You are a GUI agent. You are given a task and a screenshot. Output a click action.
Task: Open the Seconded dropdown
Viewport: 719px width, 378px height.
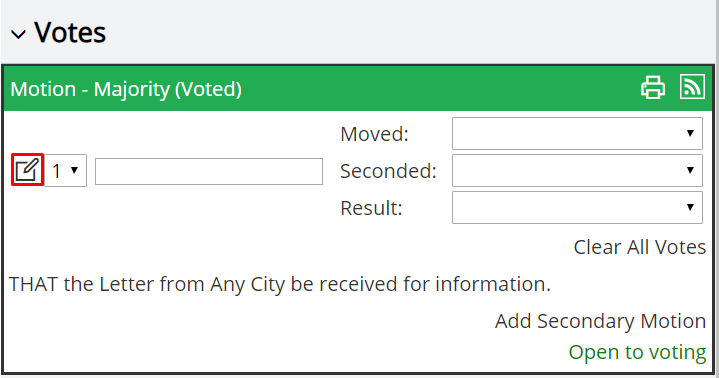(577, 170)
